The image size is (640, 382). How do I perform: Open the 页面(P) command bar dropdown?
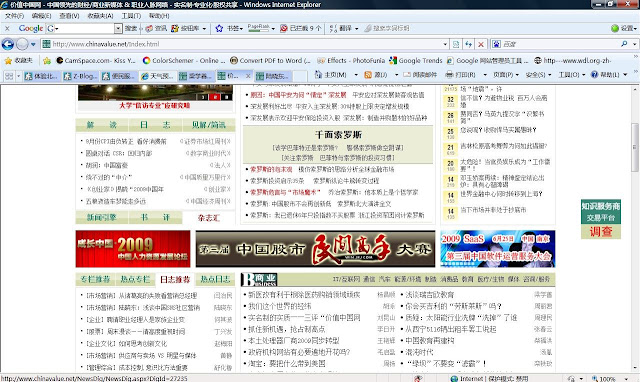point(506,75)
